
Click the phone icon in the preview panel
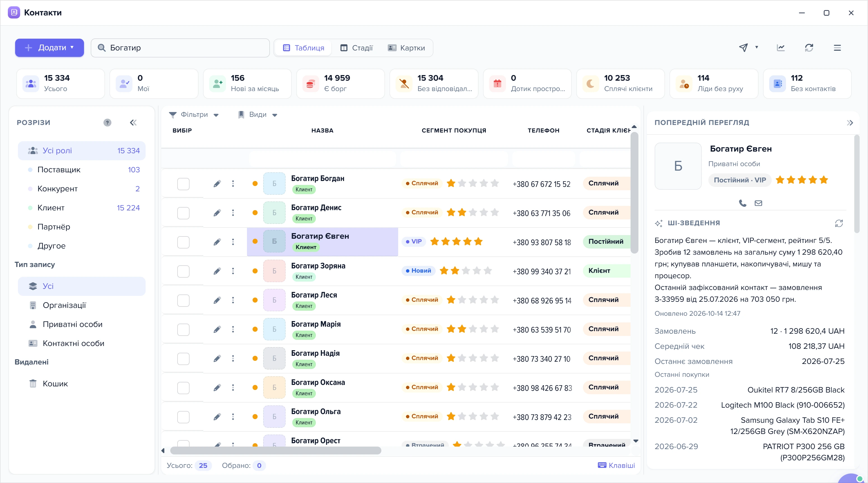pyautogui.click(x=743, y=203)
